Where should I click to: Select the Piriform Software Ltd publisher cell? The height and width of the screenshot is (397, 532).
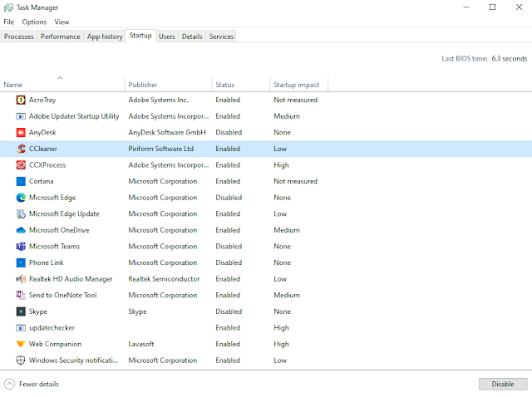click(x=160, y=149)
